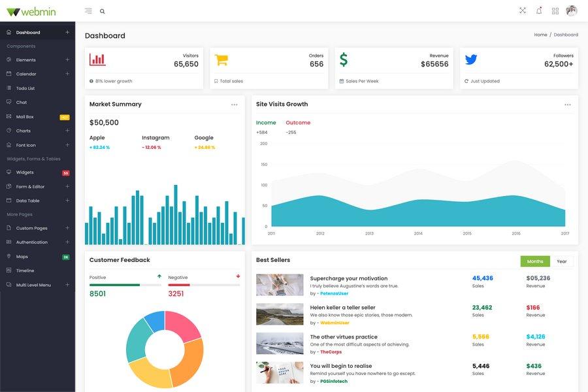
Task: Toggle the Income series legend
Action: [267, 121]
